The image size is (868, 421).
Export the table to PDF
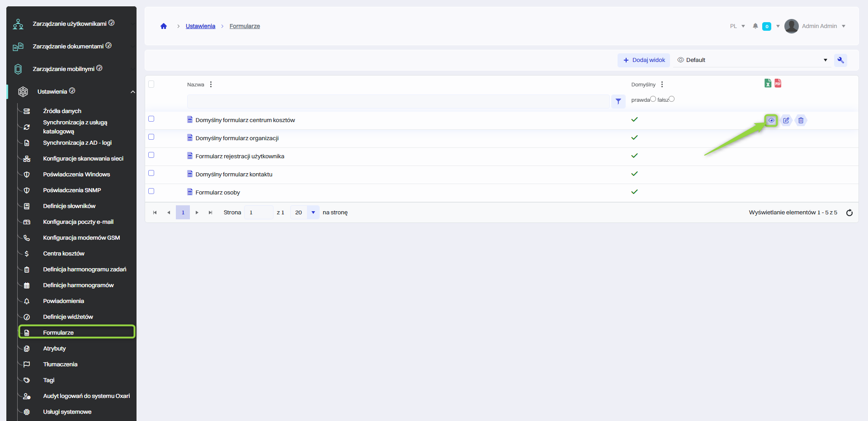point(778,83)
